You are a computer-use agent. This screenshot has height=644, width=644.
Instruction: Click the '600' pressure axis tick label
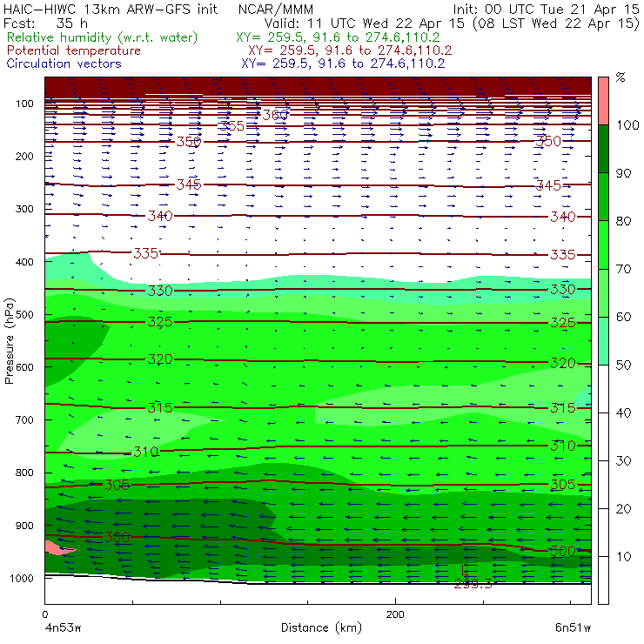tap(24, 367)
